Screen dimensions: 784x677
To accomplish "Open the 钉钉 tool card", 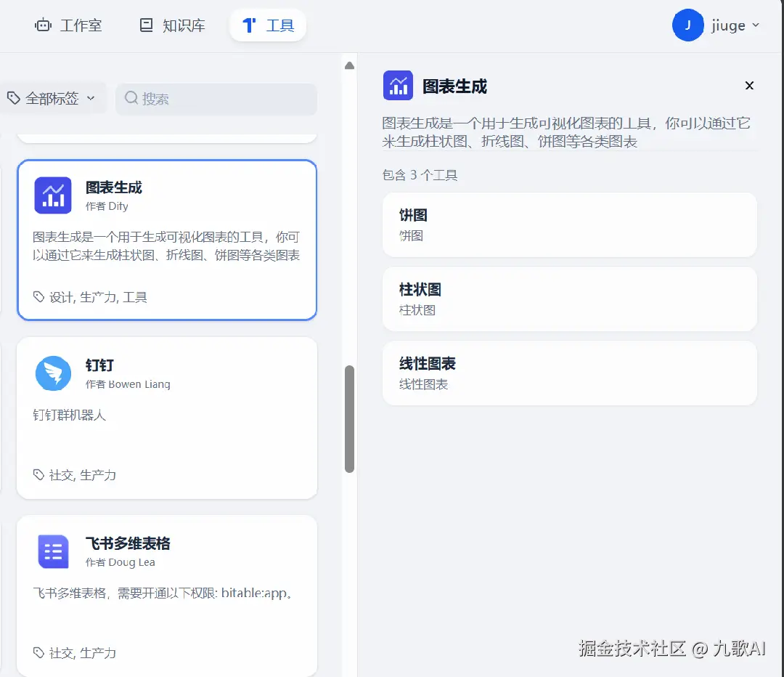I will (167, 418).
